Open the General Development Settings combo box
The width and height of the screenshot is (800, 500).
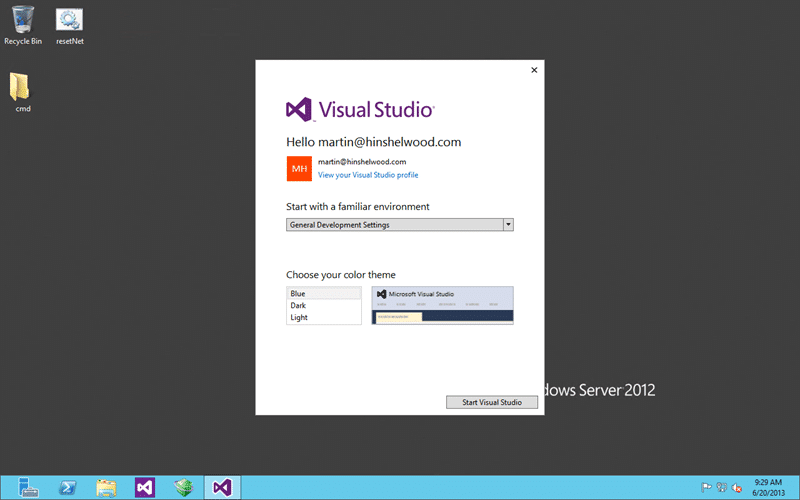[x=399, y=224]
